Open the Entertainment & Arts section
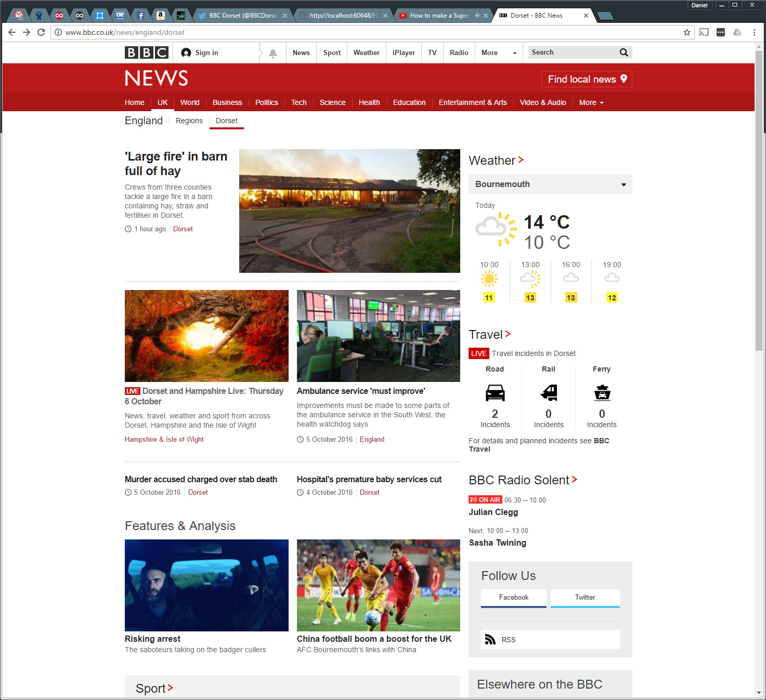Viewport: 766px width, 700px height. pos(473,102)
